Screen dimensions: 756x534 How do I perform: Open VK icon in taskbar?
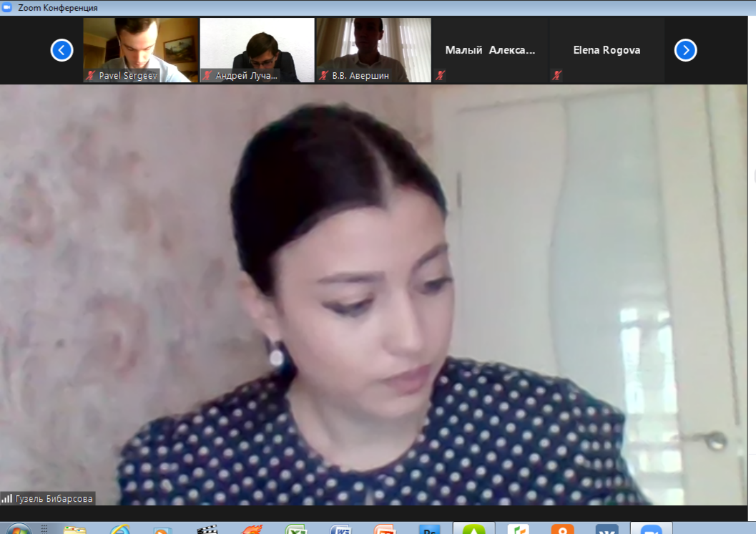click(x=607, y=529)
